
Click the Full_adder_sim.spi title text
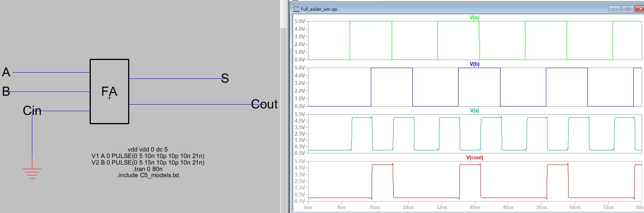pyautogui.click(x=319, y=9)
